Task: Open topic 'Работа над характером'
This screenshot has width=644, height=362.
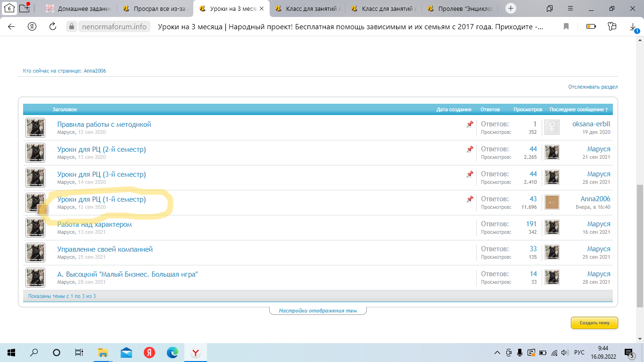Action: pyautogui.click(x=94, y=224)
